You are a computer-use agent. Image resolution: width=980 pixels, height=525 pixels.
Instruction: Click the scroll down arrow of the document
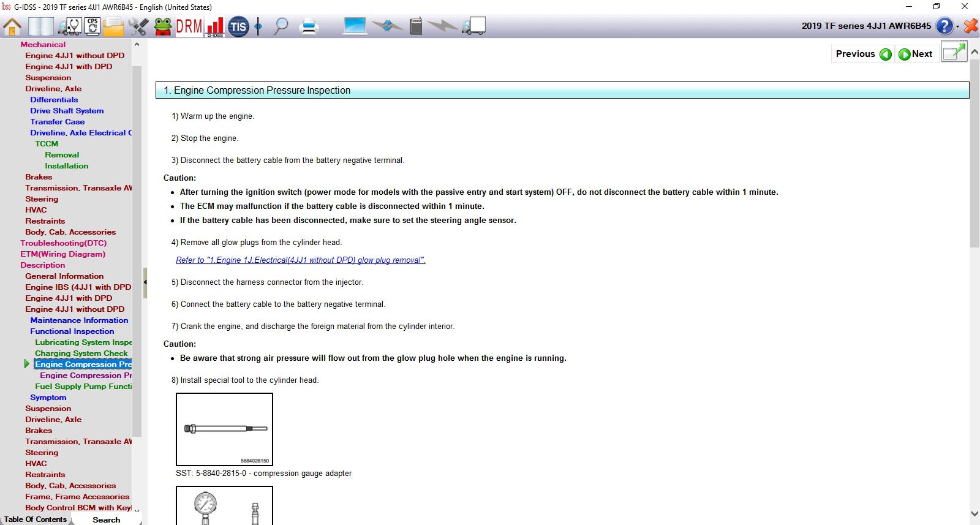[974, 513]
